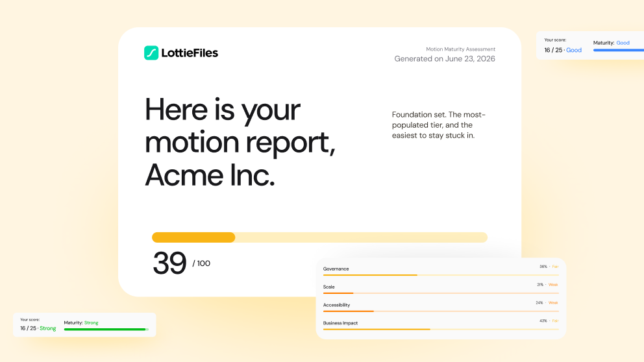The height and width of the screenshot is (362, 644).
Task: Click the Scale score bar
Action: pos(441,293)
